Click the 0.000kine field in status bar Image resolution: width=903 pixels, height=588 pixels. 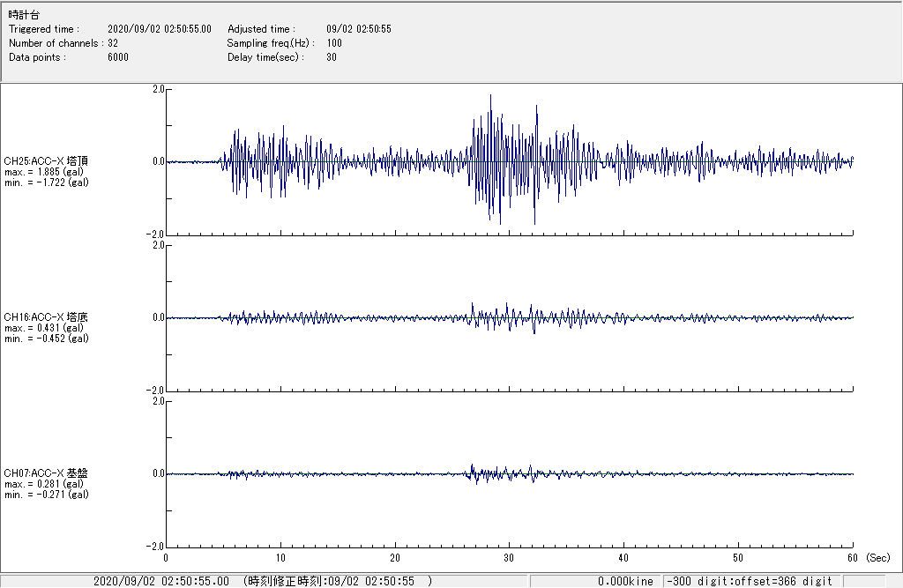tap(625, 581)
